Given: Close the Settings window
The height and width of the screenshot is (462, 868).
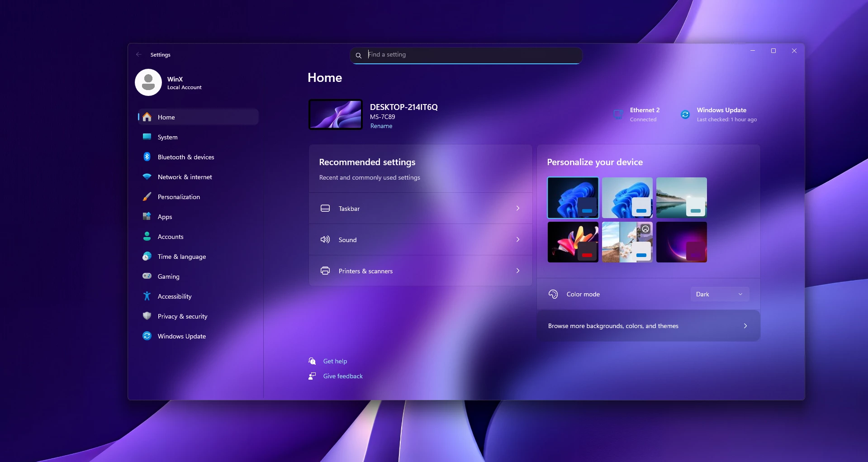Looking at the screenshot, I should 794,51.
